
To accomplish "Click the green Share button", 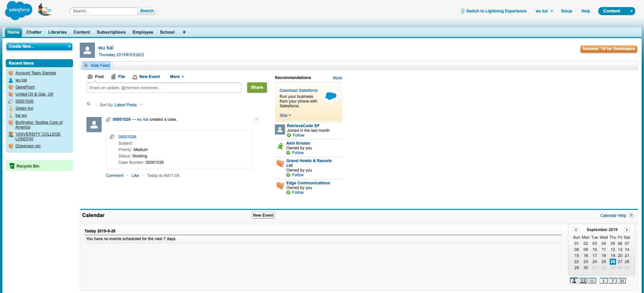I will coord(257,87).
